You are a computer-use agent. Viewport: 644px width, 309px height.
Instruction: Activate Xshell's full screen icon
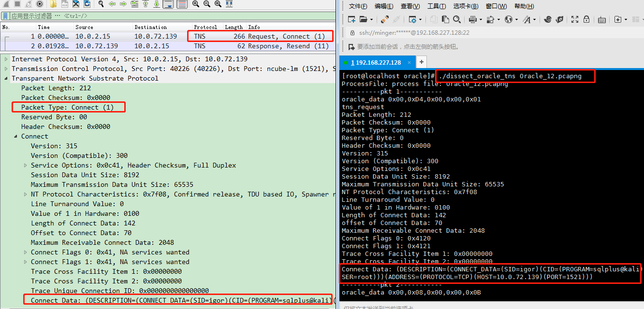(x=574, y=19)
